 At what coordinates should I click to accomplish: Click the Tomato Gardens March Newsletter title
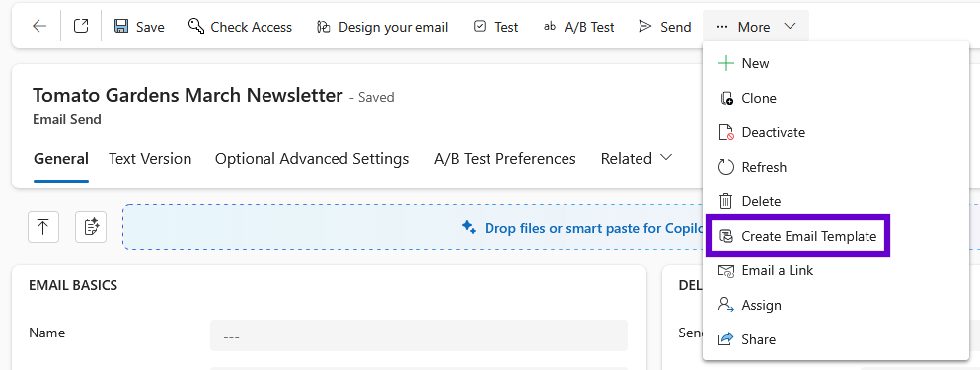188,95
